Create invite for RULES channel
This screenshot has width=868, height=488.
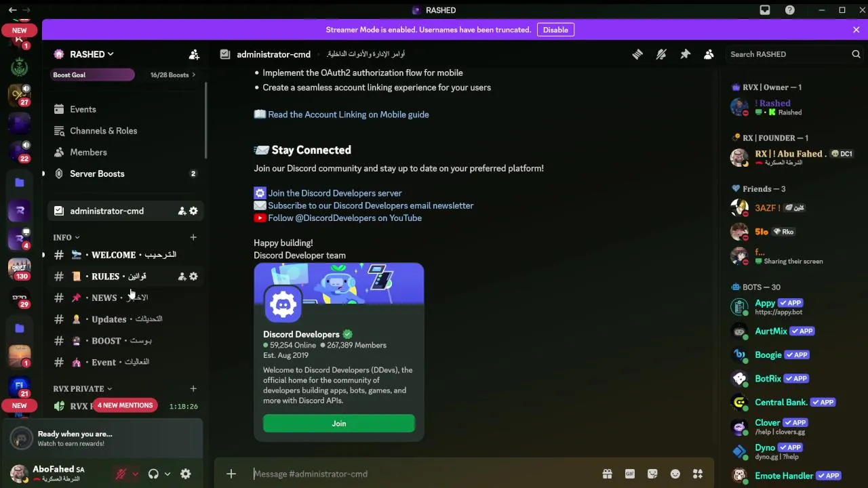coord(182,277)
